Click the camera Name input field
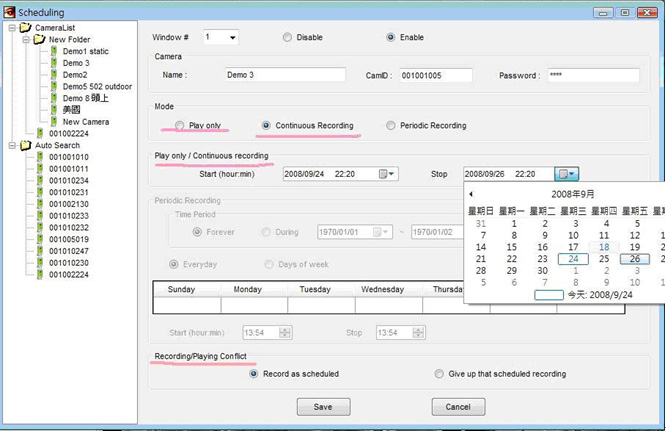666x431 pixels. 284,75
